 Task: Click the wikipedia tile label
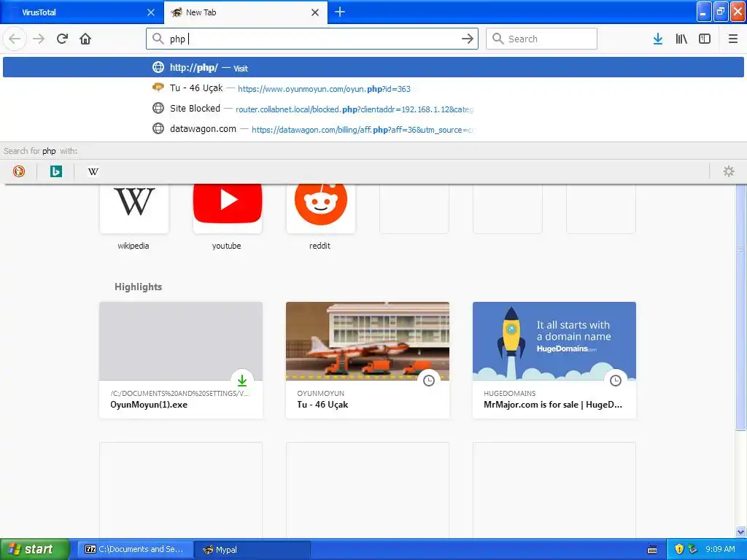[133, 246]
